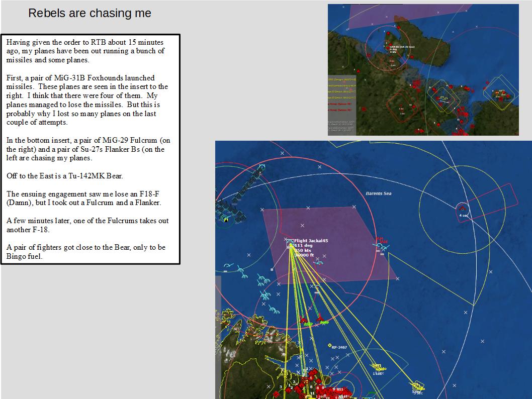Screen dimensions: 532x399
Task: Click the 111 deg heading readout
Action: 303,245
